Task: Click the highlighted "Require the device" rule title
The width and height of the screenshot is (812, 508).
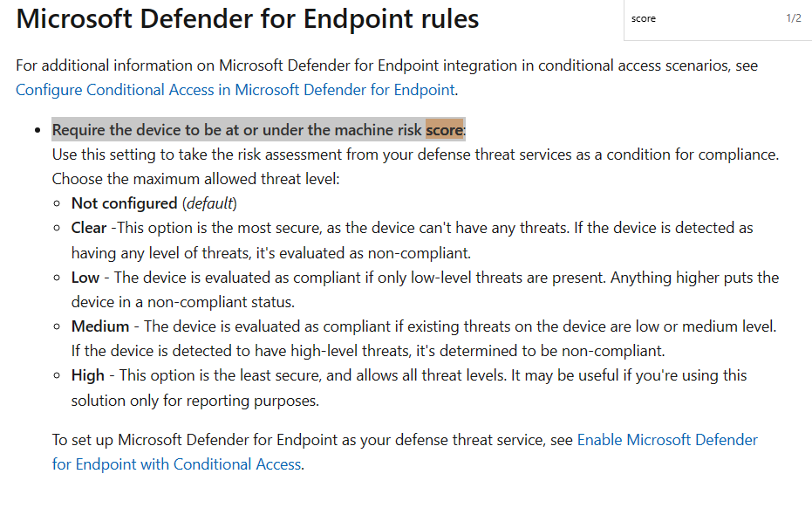Action: (259, 129)
